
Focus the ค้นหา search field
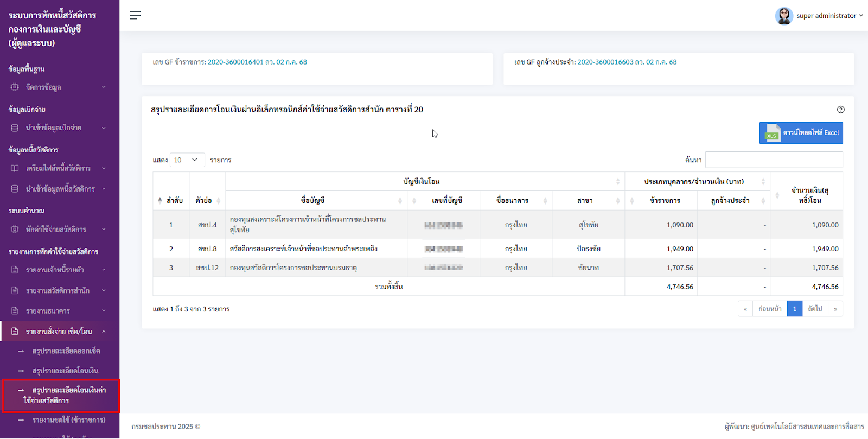[x=774, y=160]
